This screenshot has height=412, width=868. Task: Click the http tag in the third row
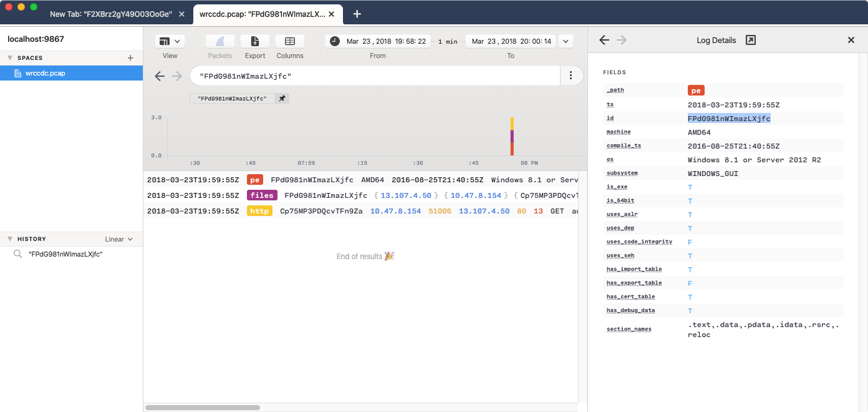pos(259,210)
